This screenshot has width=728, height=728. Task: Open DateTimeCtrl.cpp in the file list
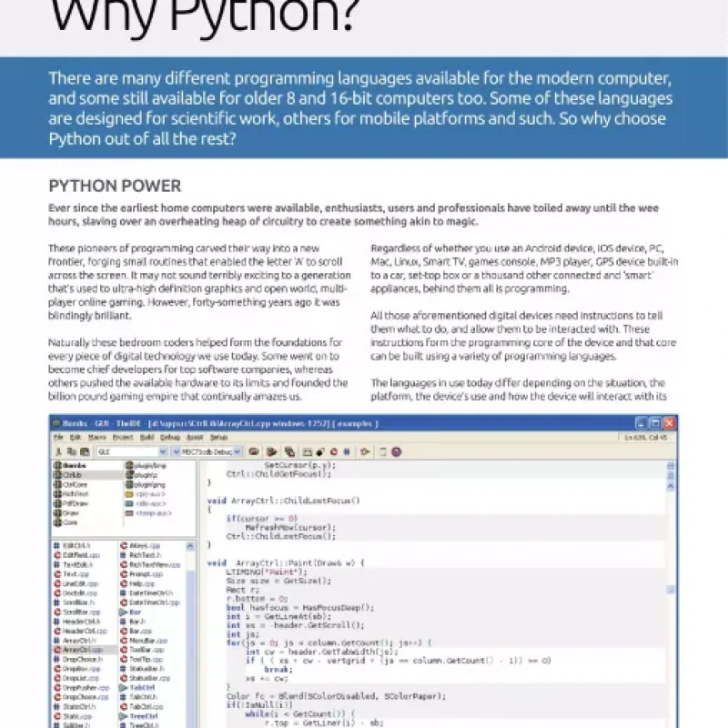[149, 602]
